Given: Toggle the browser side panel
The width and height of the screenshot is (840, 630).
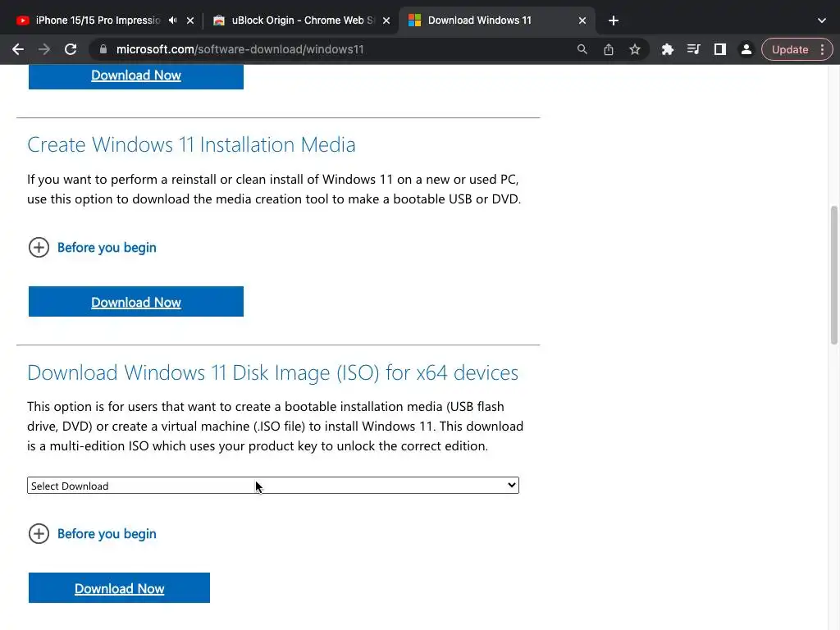Looking at the screenshot, I should 720,49.
